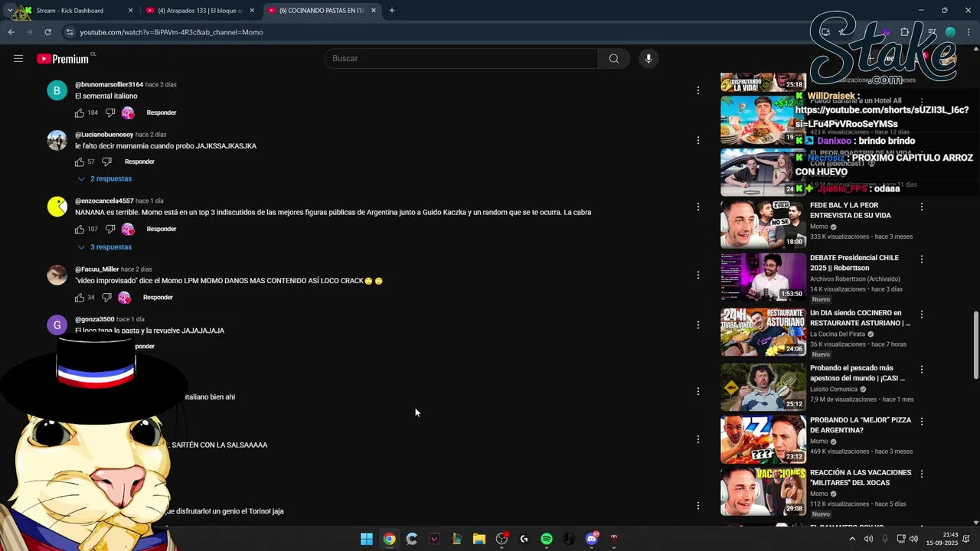Reply to @brunomarsollier3164 comment

162,112
